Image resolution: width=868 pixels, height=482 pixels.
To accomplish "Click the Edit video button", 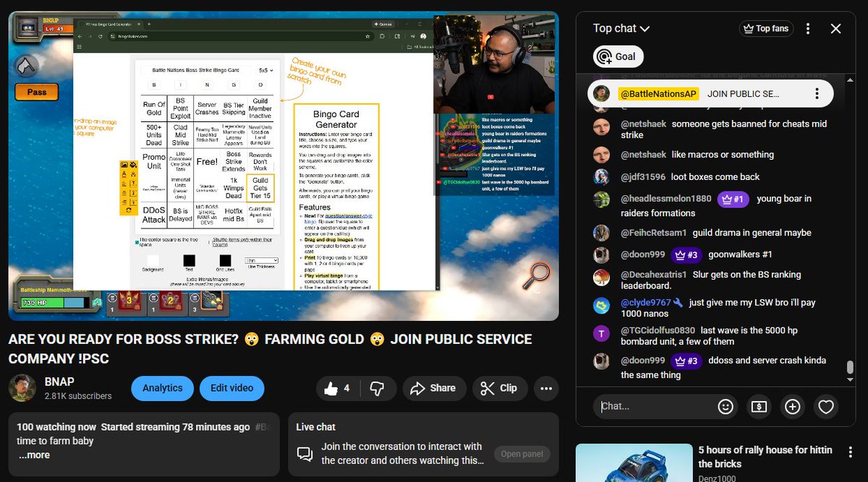I will tap(231, 388).
